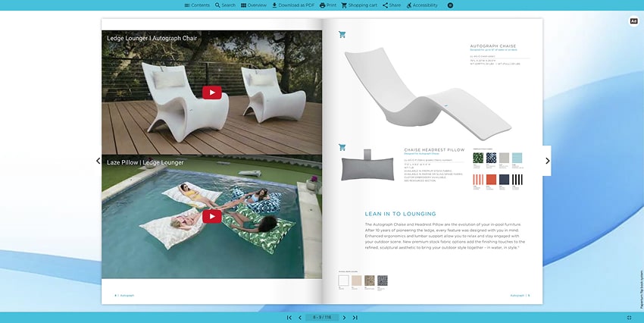
Task: Play the Laze Pillow video
Action: 212,216
